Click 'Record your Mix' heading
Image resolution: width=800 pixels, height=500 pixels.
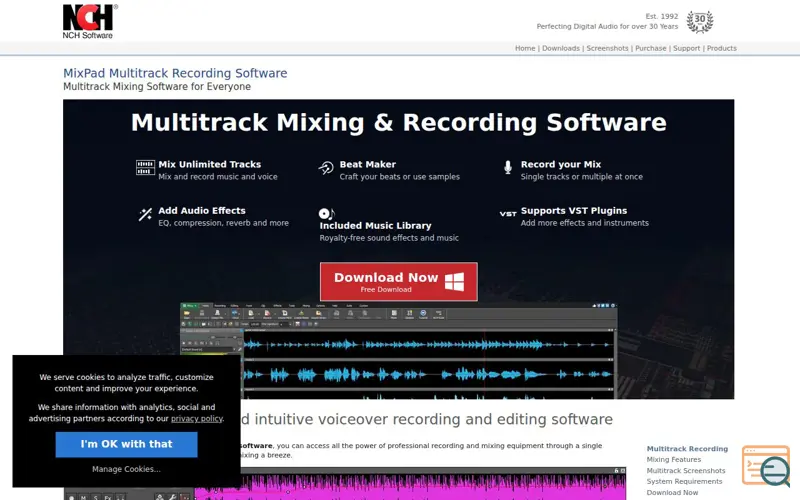[561, 164]
